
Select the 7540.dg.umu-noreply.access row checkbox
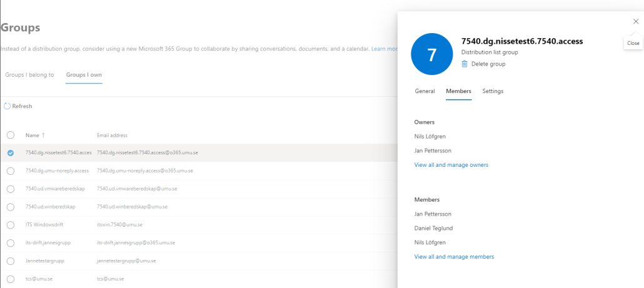tap(11, 171)
